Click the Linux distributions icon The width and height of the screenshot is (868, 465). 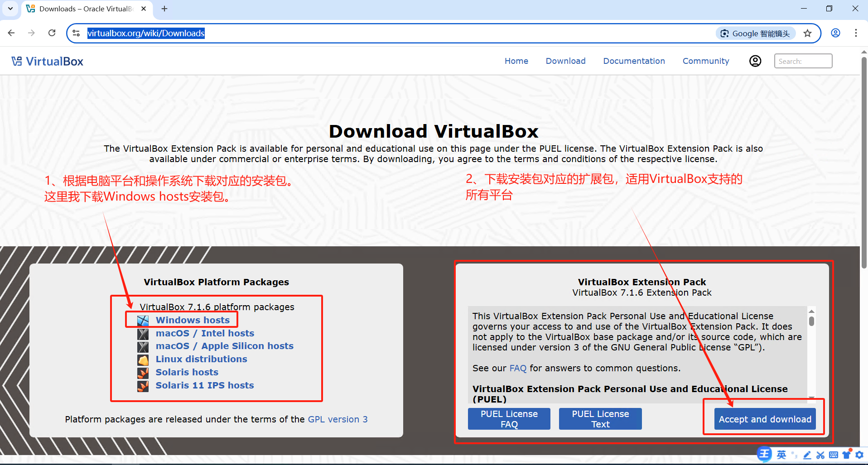click(x=143, y=360)
